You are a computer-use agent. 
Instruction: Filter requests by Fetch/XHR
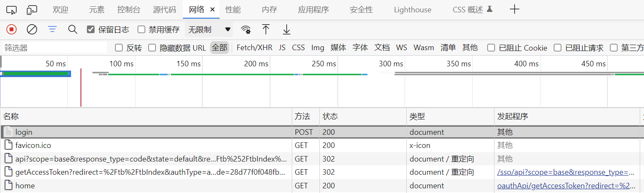pyautogui.click(x=254, y=48)
